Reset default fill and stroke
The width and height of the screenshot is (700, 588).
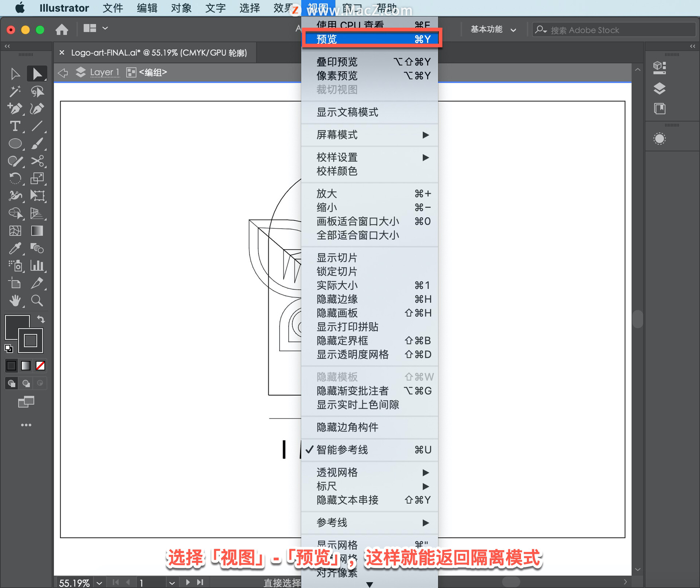pos(8,348)
